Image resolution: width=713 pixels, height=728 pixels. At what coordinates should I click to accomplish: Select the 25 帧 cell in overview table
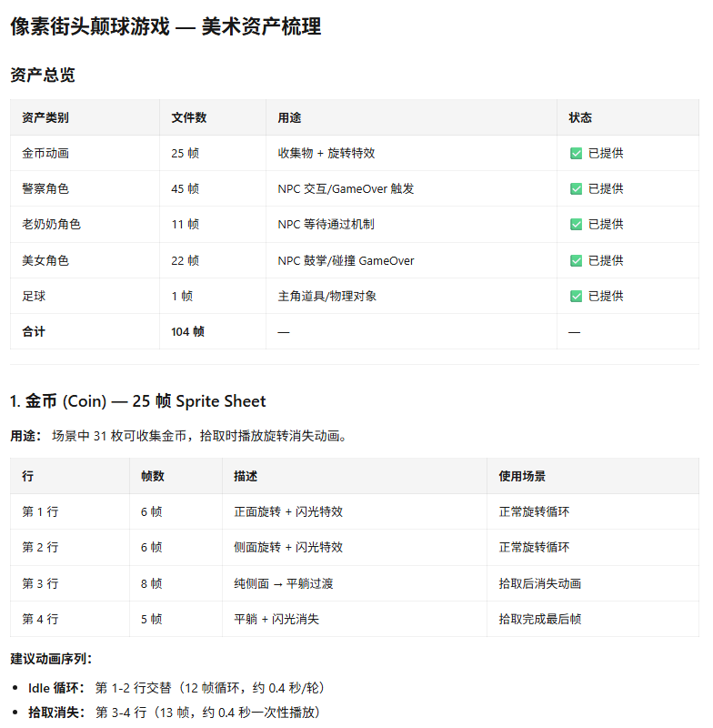(x=213, y=153)
